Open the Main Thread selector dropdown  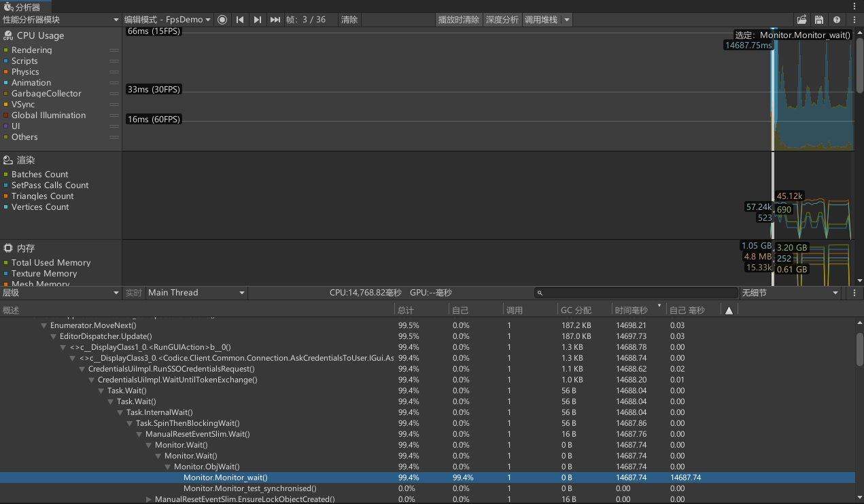click(x=196, y=293)
